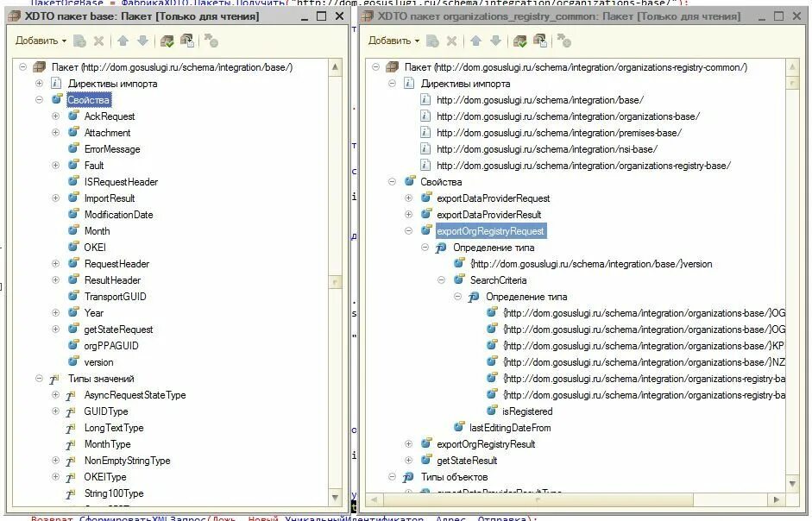
Task: Select the isRegistered tree item
Action: pyautogui.click(x=527, y=411)
